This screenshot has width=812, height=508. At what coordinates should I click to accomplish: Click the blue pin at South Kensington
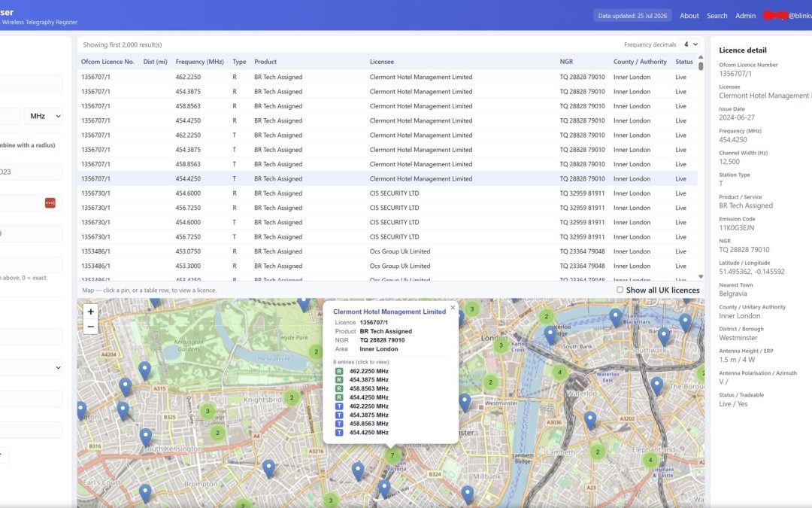pos(146,437)
